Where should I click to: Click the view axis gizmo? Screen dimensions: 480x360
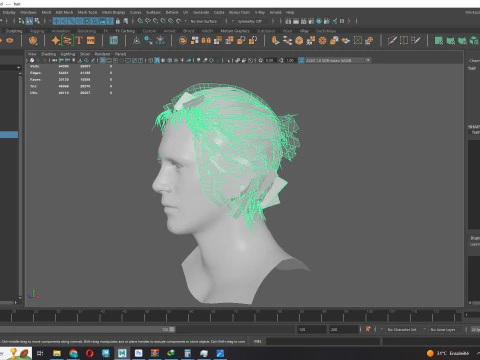33,294
